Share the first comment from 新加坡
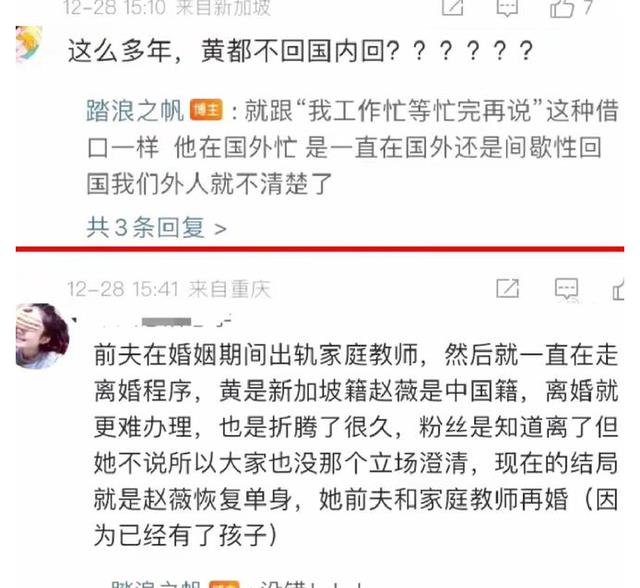Screen dimensions: 640x588 tap(452, 7)
